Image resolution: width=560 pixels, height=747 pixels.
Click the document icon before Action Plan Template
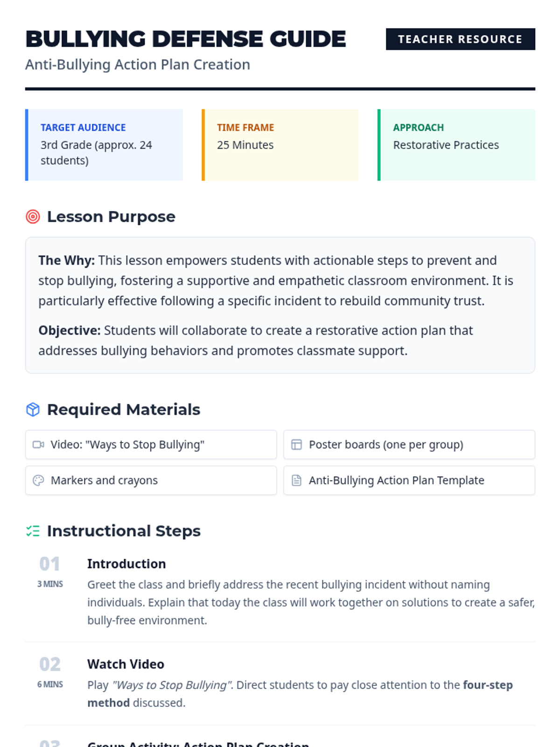coord(296,480)
